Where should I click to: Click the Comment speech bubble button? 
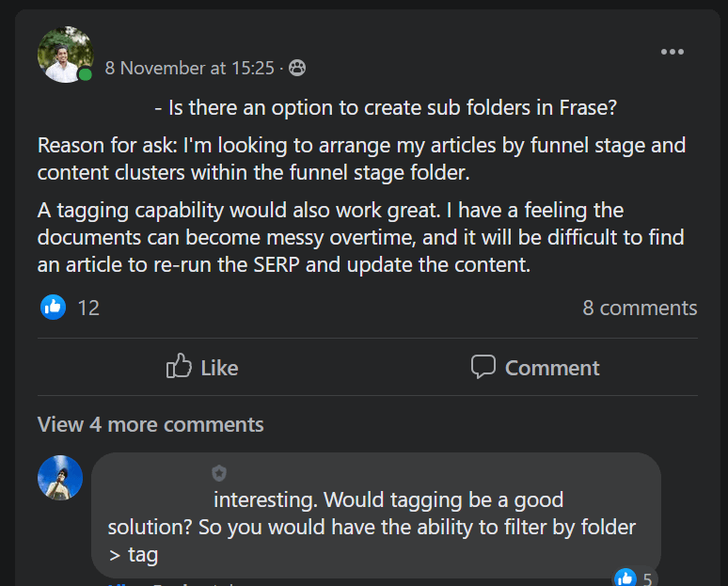click(x=535, y=368)
